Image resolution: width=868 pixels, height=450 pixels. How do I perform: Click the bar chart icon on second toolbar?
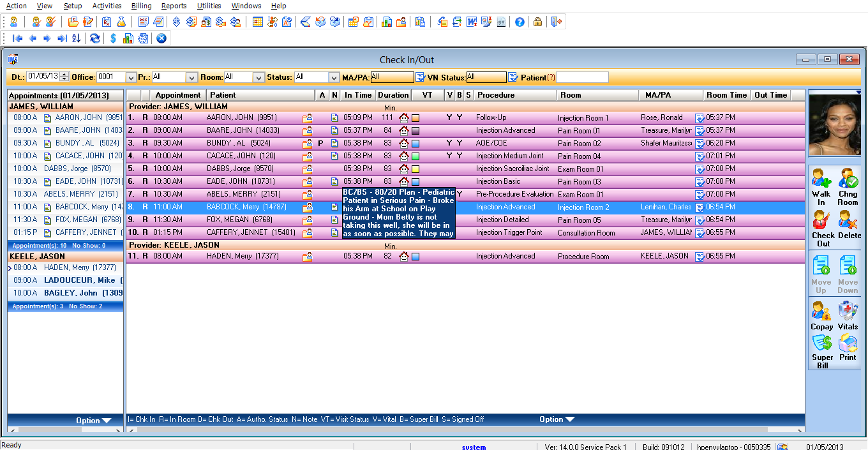pos(128,38)
